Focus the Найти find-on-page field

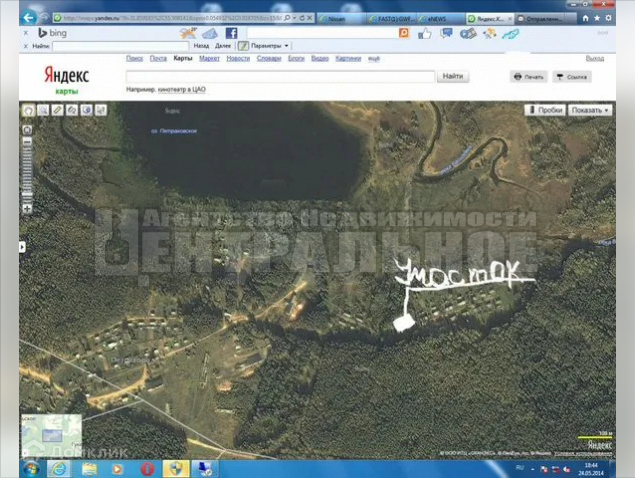click(x=120, y=46)
